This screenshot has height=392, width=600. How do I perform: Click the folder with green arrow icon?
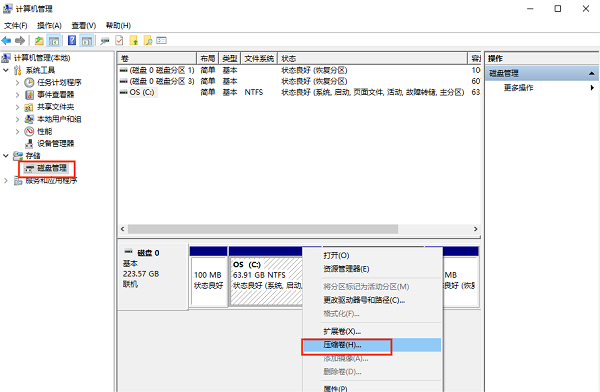(134, 41)
